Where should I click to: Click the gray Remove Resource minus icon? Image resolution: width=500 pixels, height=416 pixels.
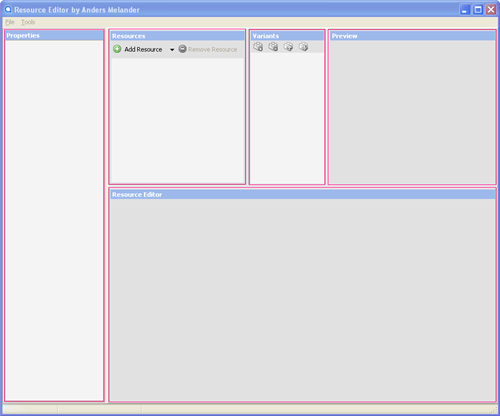pyautogui.click(x=182, y=49)
